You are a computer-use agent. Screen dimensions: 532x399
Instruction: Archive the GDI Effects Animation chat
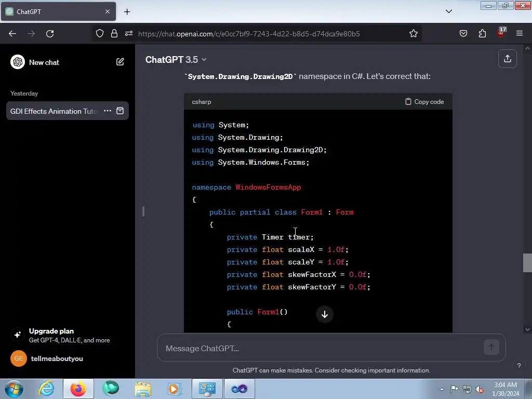(120, 111)
